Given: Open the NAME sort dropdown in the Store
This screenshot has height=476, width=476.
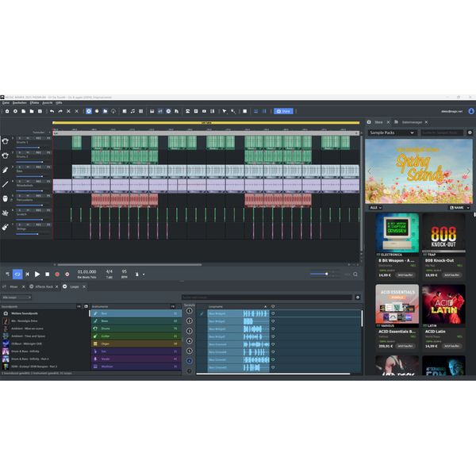Looking at the screenshot, I should (x=459, y=208).
